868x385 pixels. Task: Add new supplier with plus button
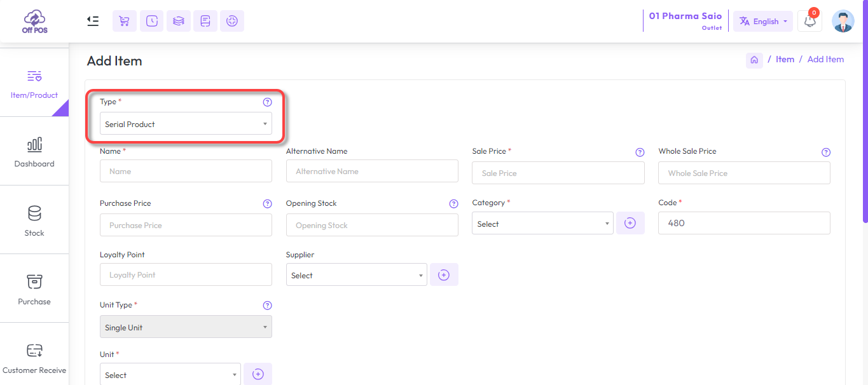point(444,274)
